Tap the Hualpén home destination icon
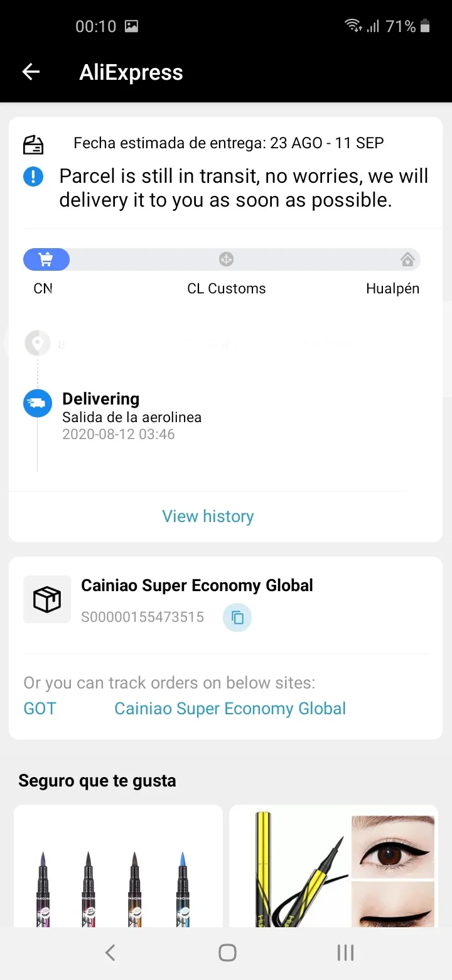Viewport: 452px width, 980px height. 407,259
